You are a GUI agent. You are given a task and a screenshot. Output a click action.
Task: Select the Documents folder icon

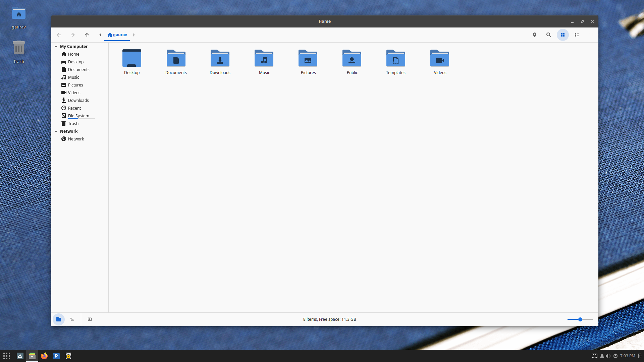coord(176,58)
